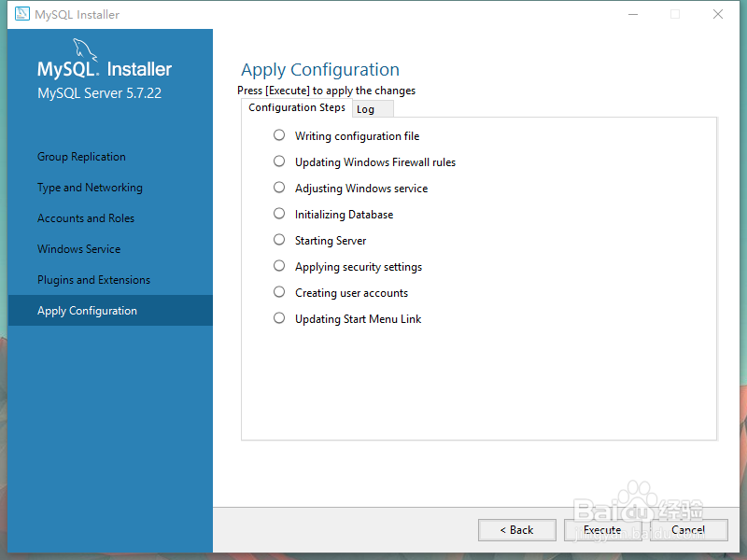Click the 'Adjusting Windows service' label

tap(361, 189)
